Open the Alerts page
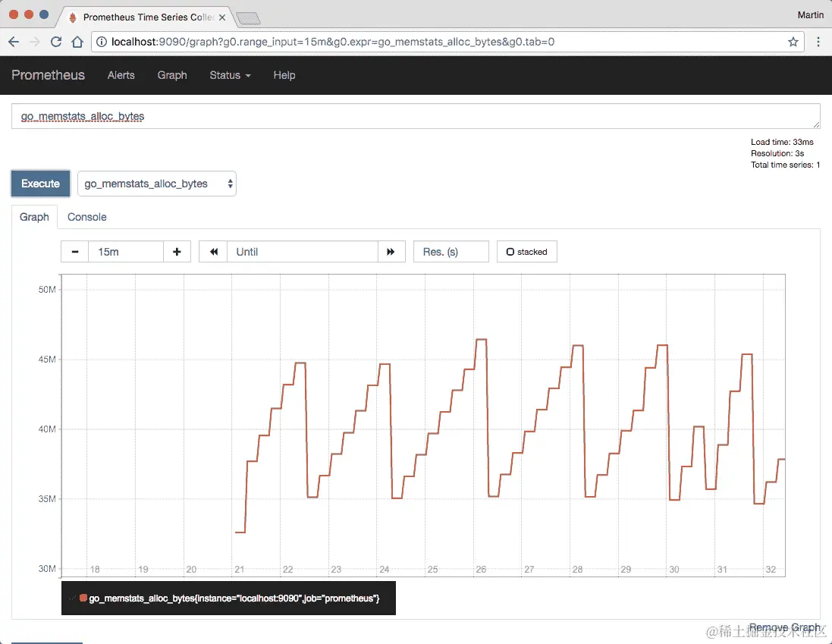This screenshot has width=832, height=644. click(x=121, y=75)
